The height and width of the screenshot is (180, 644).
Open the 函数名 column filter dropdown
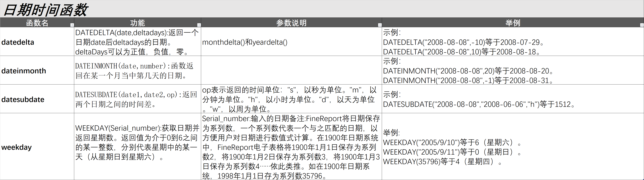72,25
